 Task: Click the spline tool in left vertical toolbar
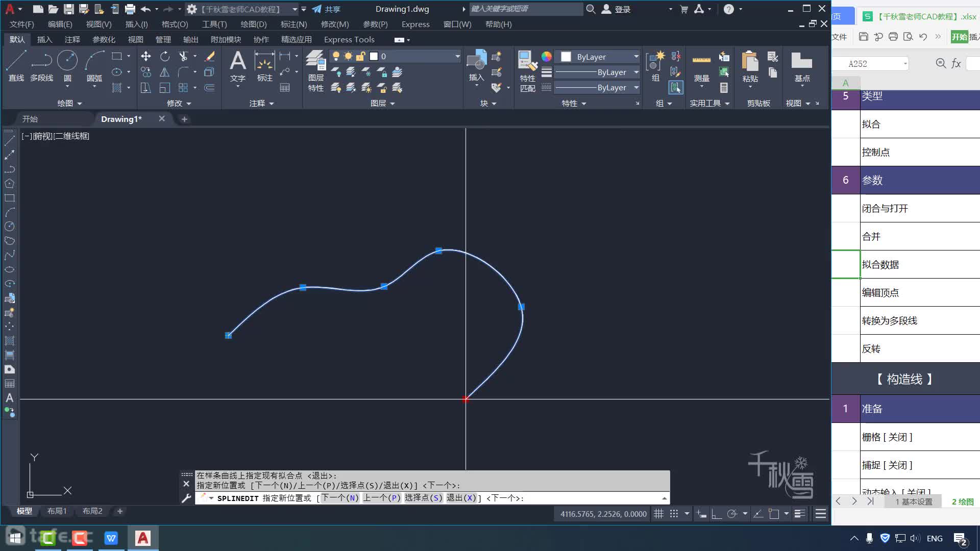9,255
